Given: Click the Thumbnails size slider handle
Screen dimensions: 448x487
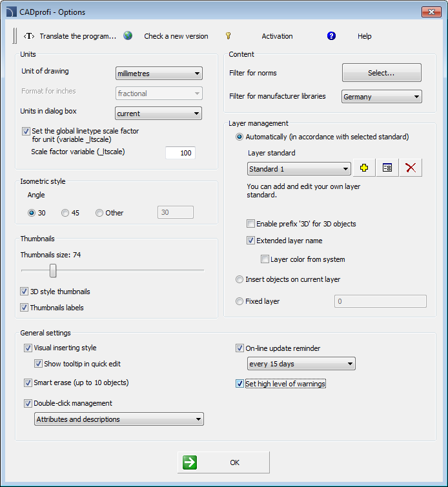Looking at the screenshot, I should pos(53,270).
